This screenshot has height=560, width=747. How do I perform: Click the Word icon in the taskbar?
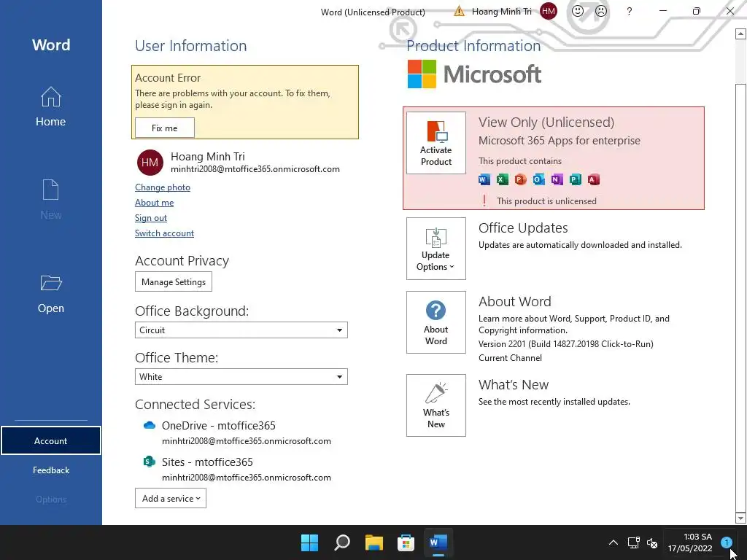[438, 542]
